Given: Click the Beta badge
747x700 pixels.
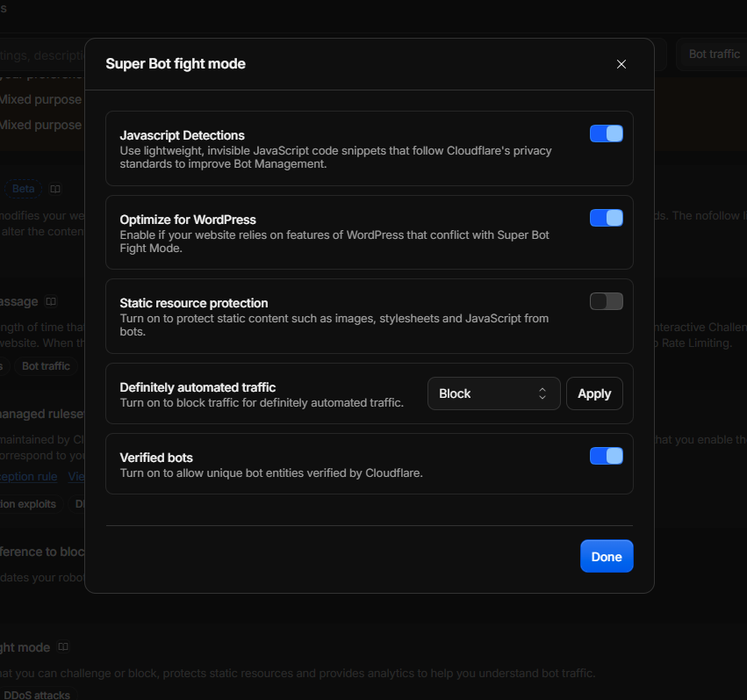Looking at the screenshot, I should tap(23, 189).
